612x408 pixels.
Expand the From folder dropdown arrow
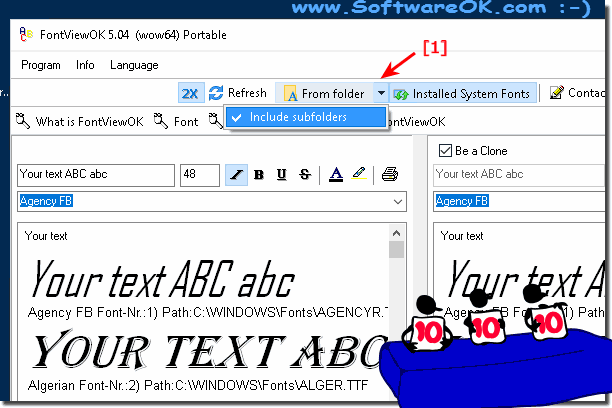[x=381, y=93]
